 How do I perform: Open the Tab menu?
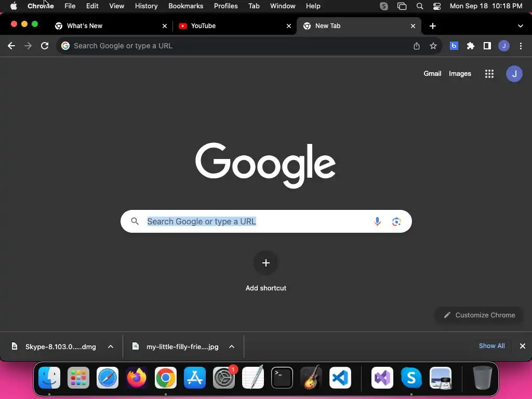click(x=254, y=6)
